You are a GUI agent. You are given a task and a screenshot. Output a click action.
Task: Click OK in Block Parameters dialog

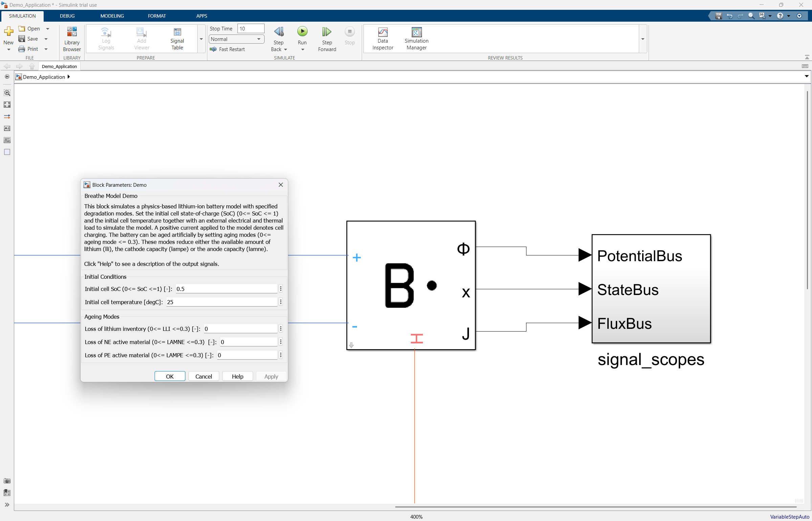170,376
